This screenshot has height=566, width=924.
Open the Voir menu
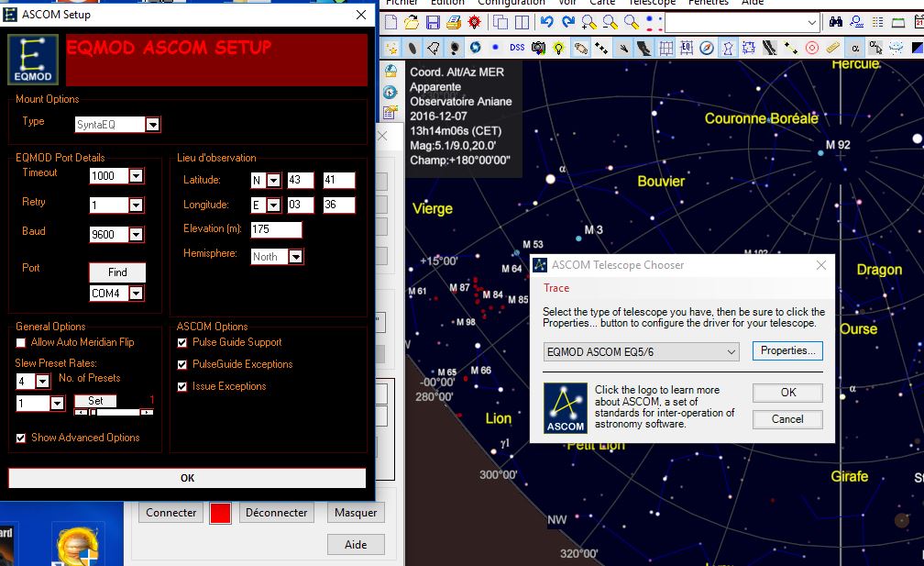(567, 3)
